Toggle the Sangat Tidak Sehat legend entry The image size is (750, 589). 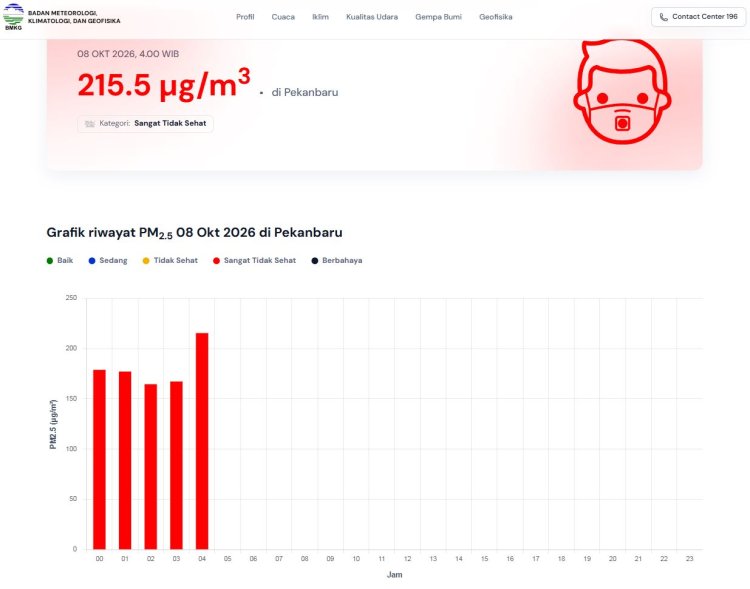click(254, 261)
